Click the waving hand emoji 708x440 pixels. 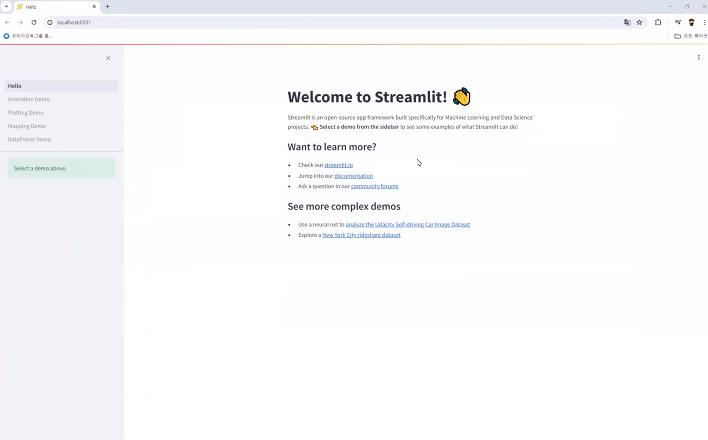tap(461, 97)
